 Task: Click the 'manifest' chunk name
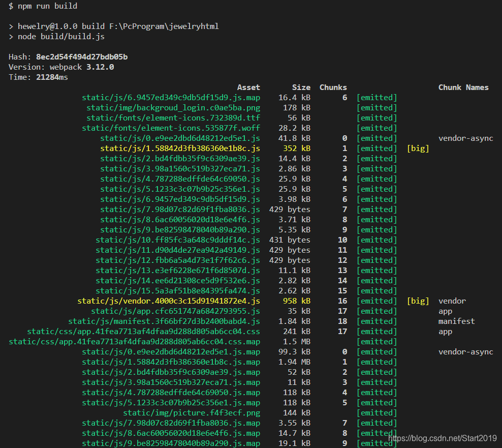pos(457,321)
